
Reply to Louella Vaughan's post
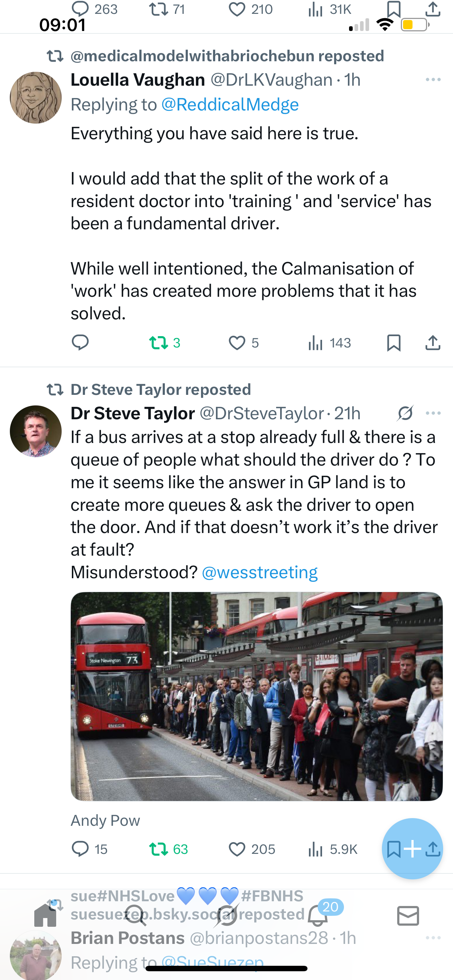(80, 342)
